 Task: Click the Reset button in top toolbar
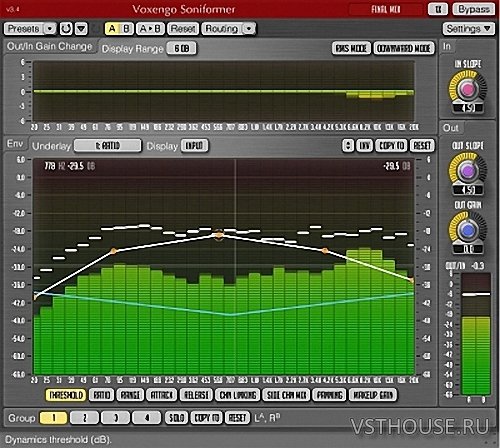point(183,29)
